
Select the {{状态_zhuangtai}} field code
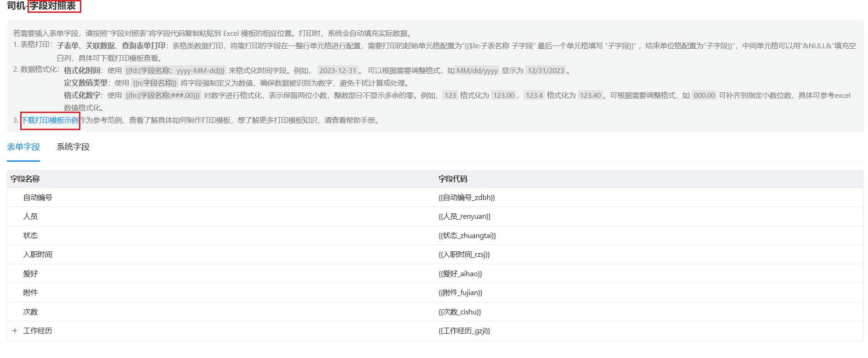coord(467,236)
